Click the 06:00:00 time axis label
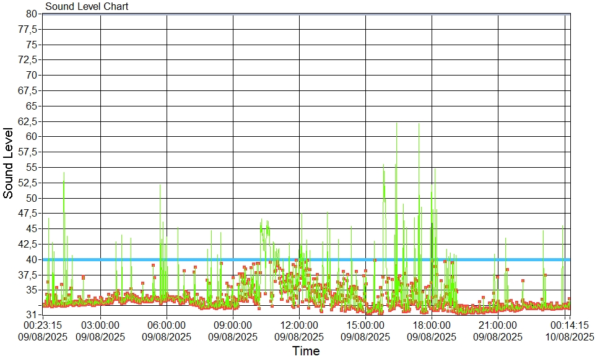 coord(167,325)
